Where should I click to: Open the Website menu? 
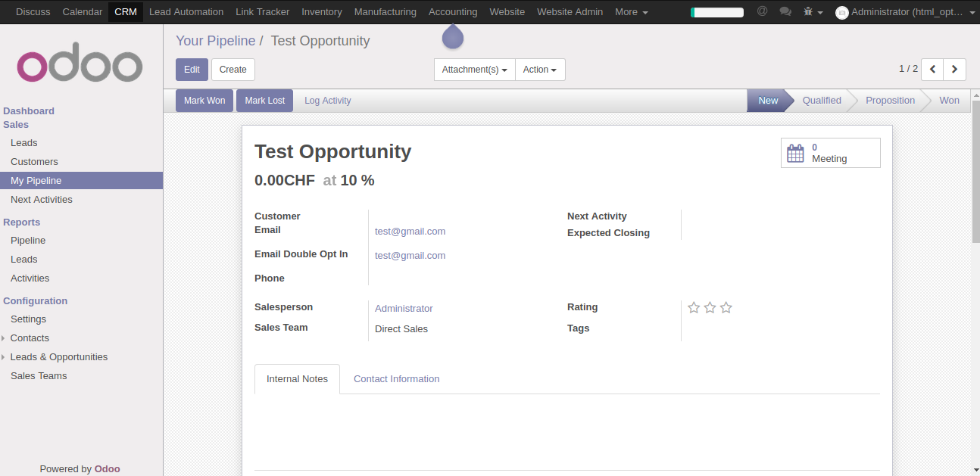[x=507, y=12]
